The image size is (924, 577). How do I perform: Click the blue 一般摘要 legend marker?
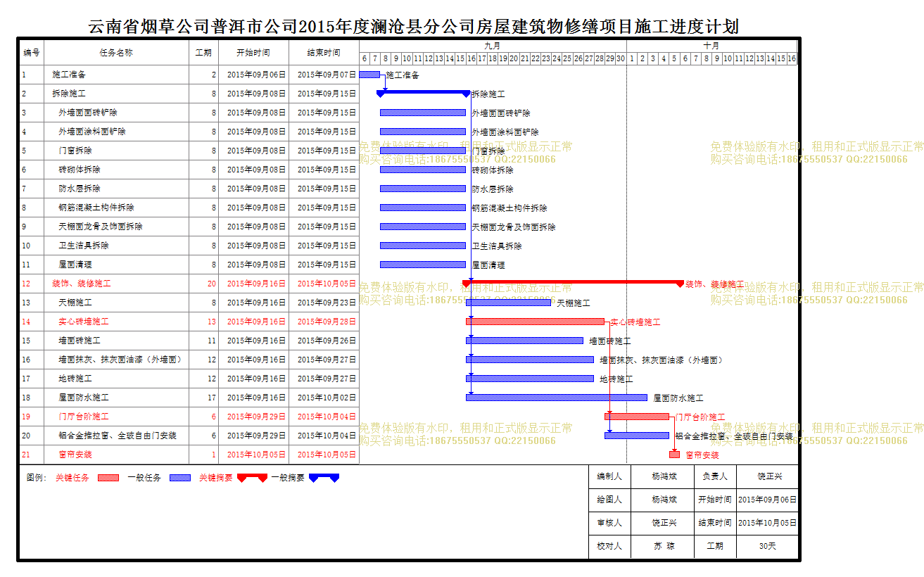pos(324,478)
